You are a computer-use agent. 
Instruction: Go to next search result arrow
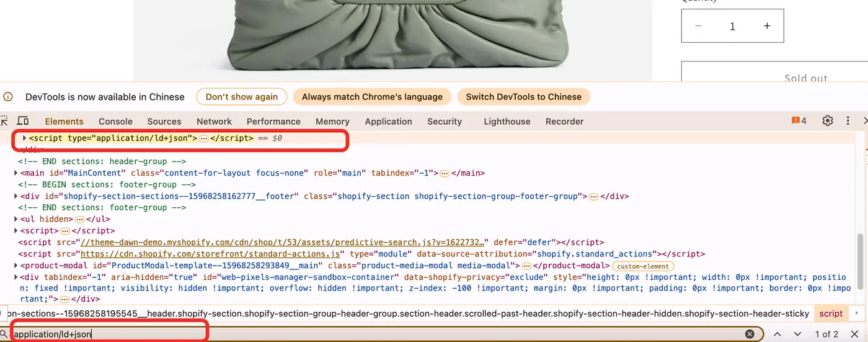pos(798,334)
